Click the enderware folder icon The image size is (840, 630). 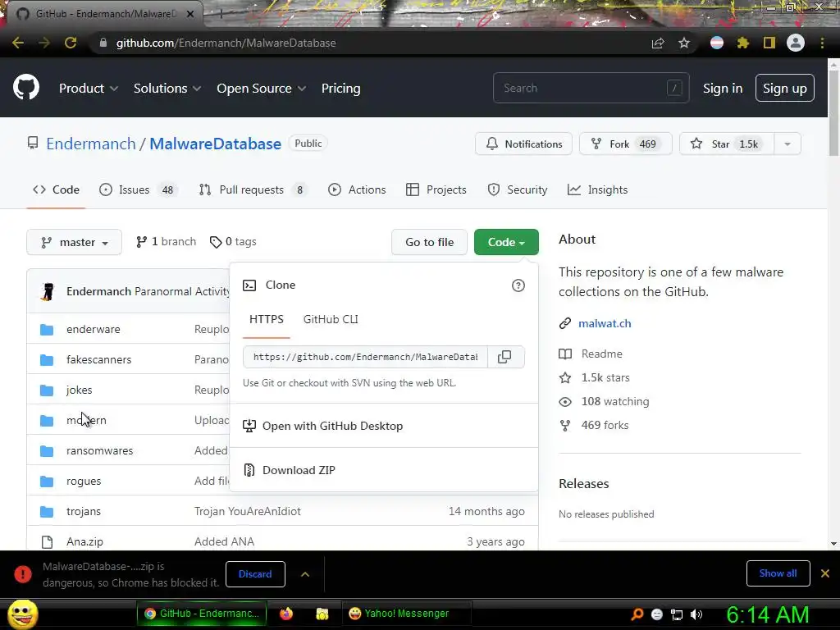(x=47, y=330)
